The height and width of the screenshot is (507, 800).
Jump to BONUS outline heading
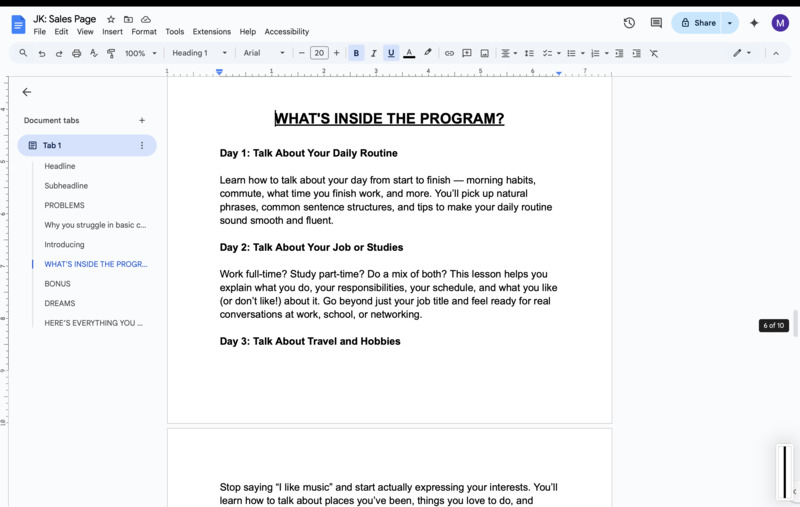click(57, 284)
